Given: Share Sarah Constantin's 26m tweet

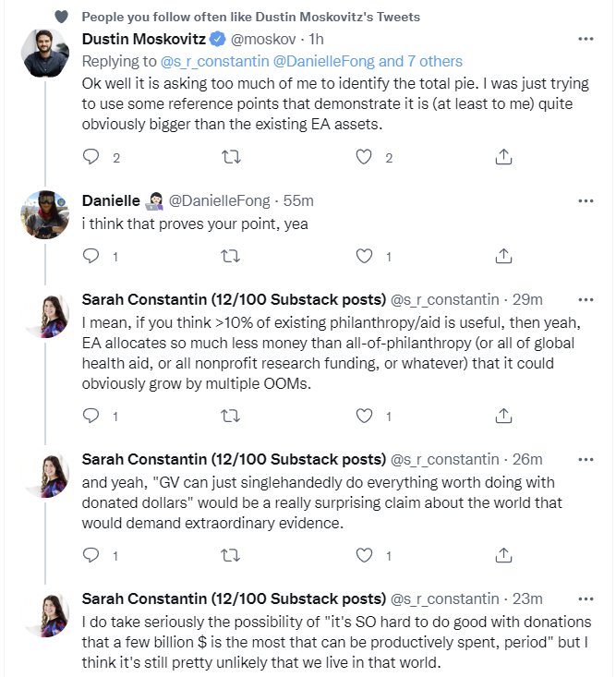Looking at the screenshot, I should [x=503, y=555].
